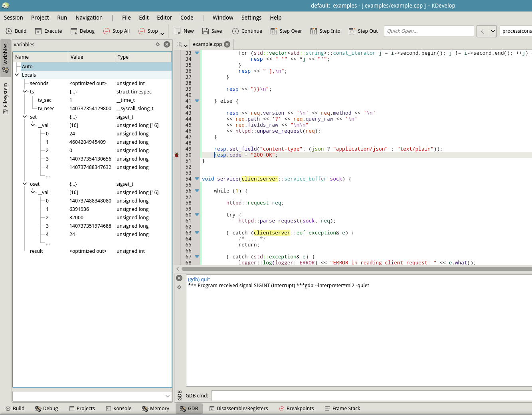Image resolution: width=532 pixels, height=415 pixels.
Task: Collapse the oset variable node
Action: click(25, 184)
